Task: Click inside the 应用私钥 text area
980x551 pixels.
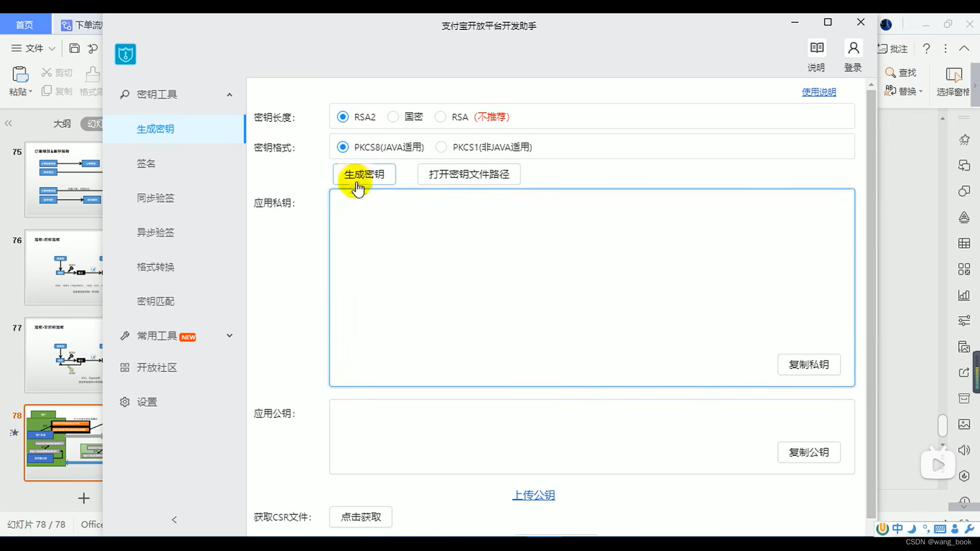Action: tap(592, 288)
